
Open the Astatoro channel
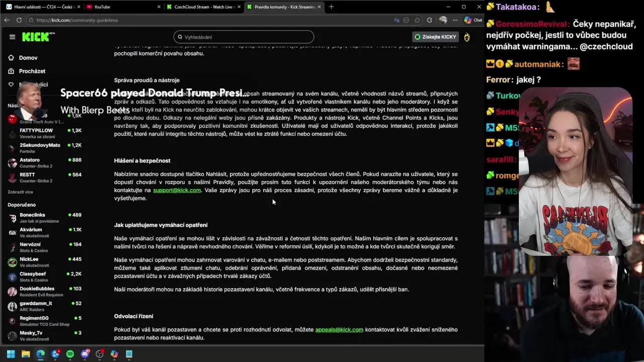click(45, 163)
